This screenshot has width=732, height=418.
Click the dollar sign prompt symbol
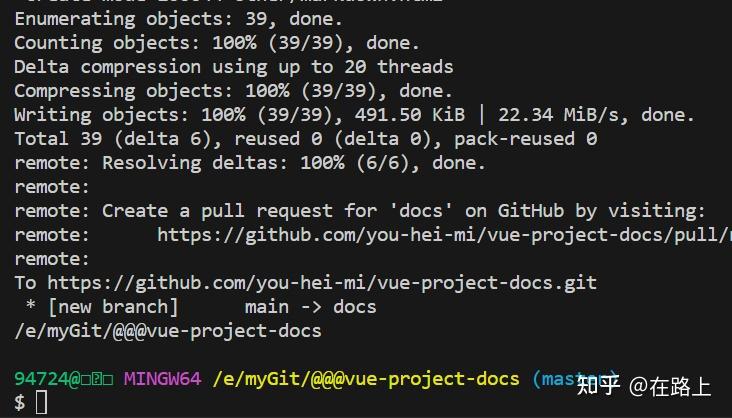coord(19,403)
